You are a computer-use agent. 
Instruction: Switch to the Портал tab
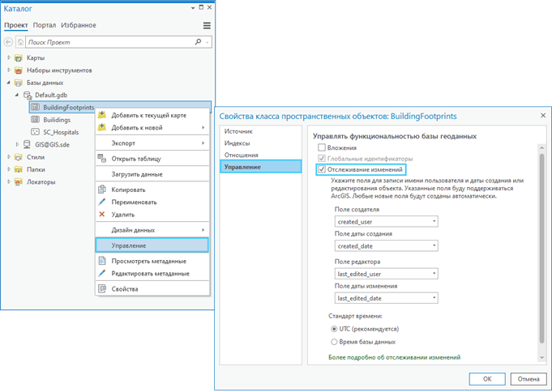pyautogui.click(x=45, y=25)
